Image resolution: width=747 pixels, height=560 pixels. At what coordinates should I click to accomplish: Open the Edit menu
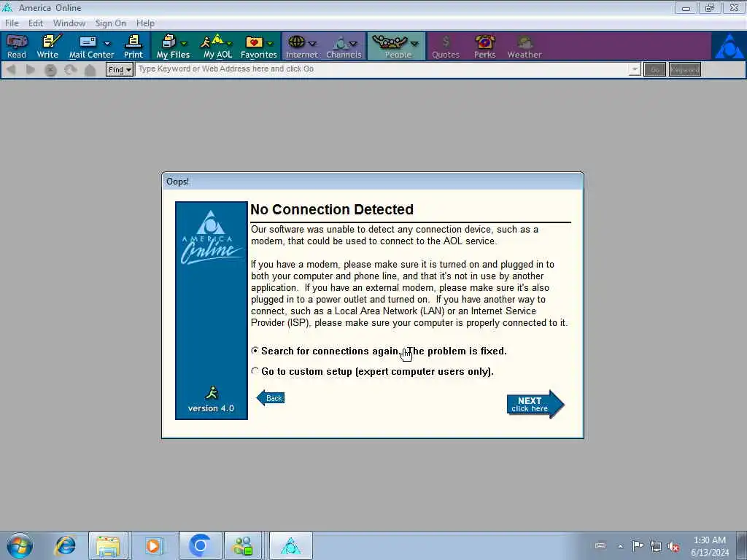tap(36, 23)
